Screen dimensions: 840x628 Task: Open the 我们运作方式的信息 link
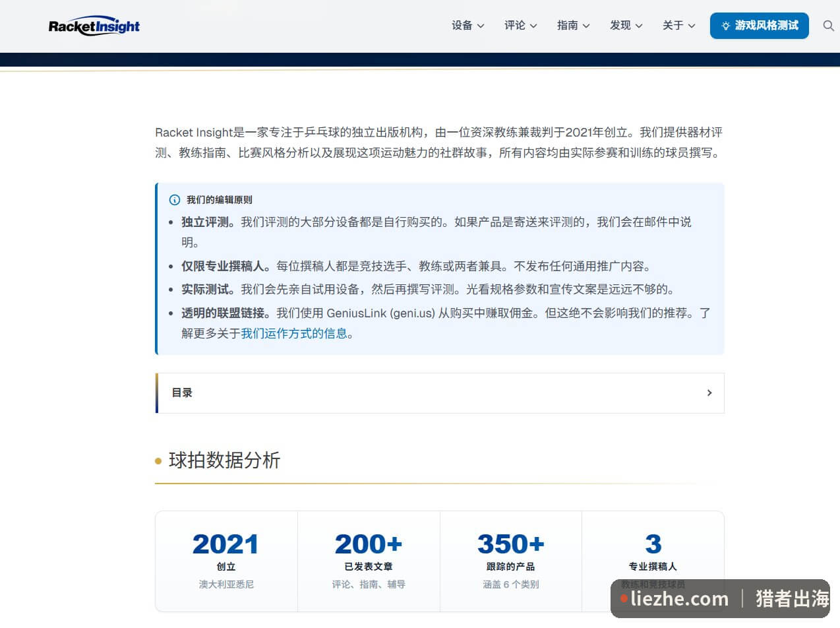click(294, 333)
